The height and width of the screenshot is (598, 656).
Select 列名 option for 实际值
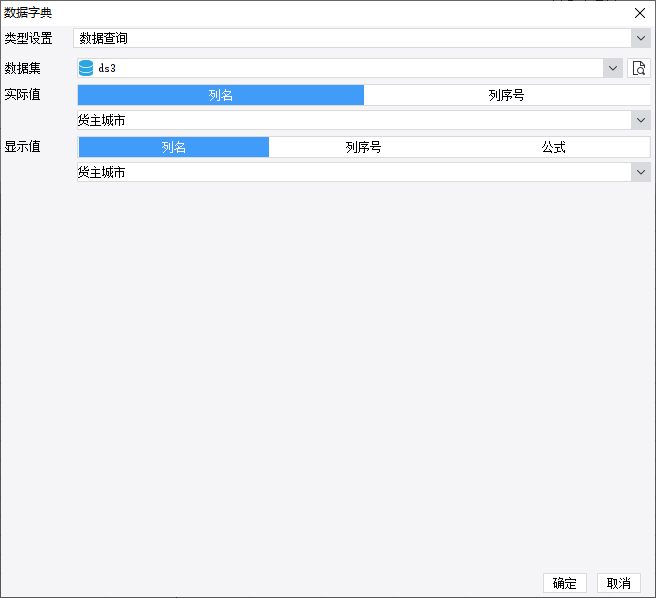tap(221, 95)
